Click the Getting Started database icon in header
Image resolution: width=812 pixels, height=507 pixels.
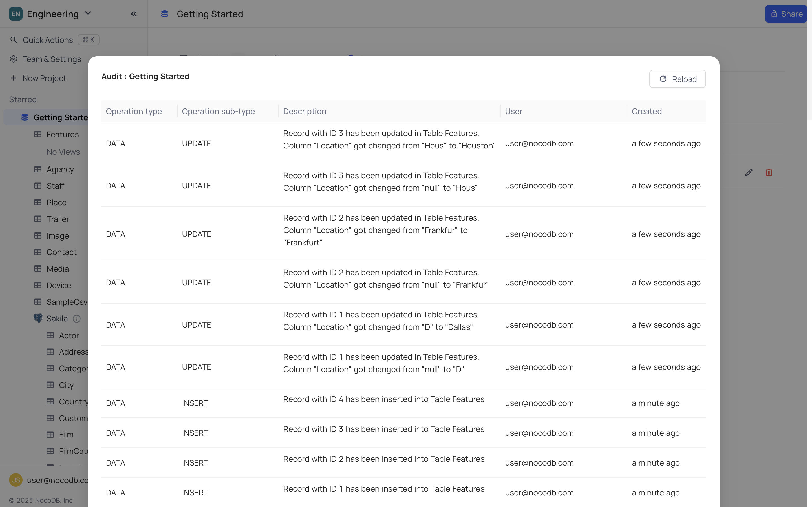click(164, 14)
